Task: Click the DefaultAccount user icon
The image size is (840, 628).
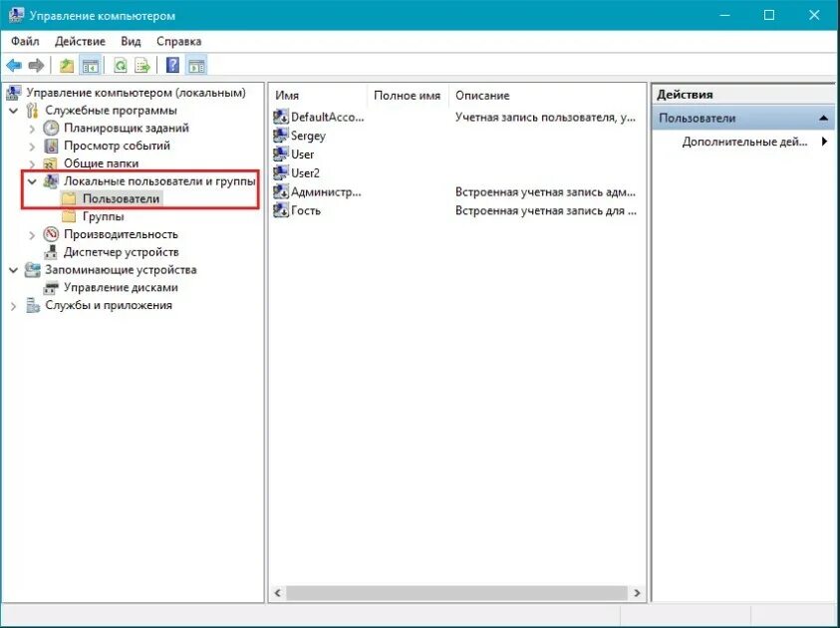Action: (x=281, y=117)
